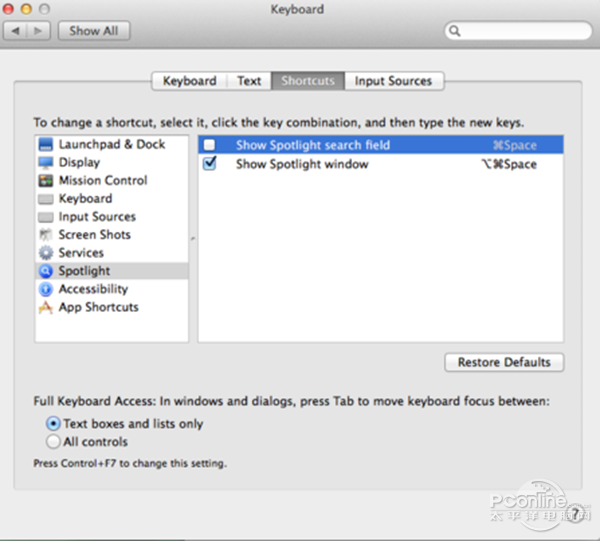This screenshot has height=541, width=600.
Task: Select the Launchpad & Dock category icon
Action: [x=46, y=145]
